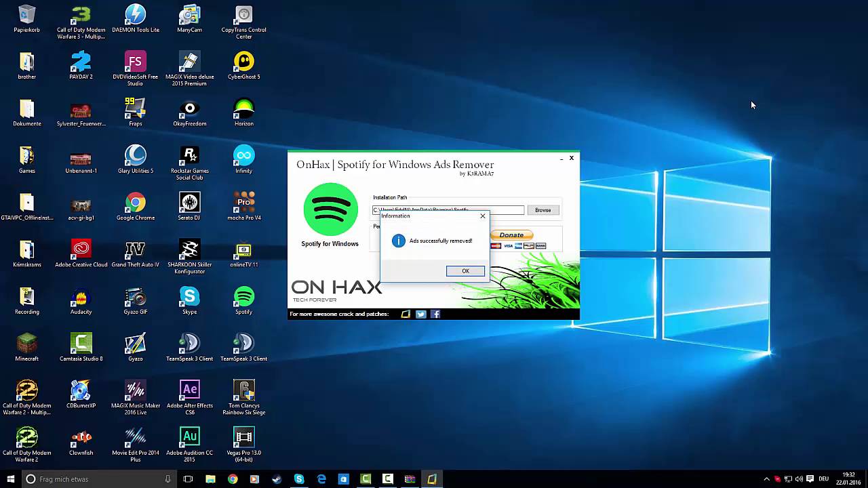Select the CyberGhost 5 desktop icon

pos(244,66)
